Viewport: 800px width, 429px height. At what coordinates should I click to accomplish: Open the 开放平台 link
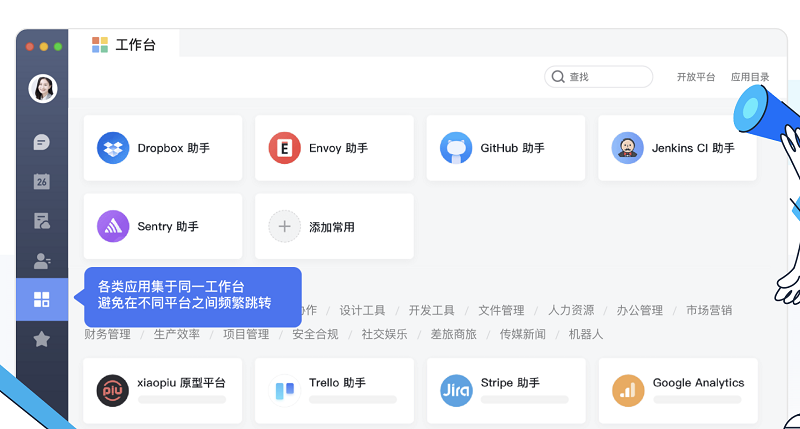click(696, 77)
